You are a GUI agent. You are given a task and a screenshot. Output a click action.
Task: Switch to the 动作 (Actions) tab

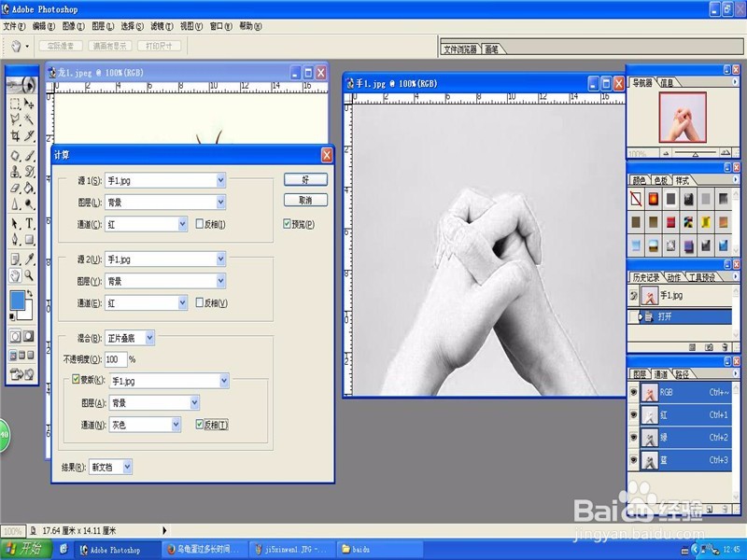[673, 277]
